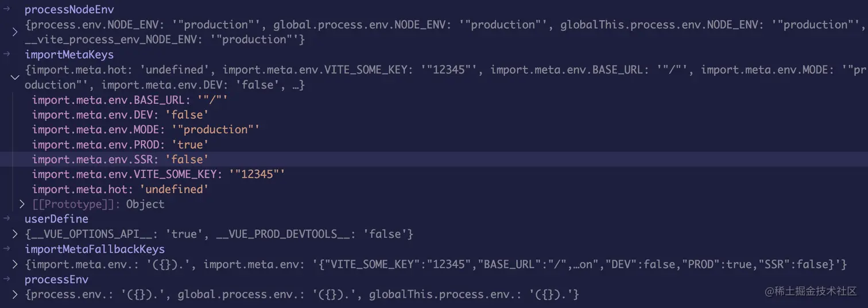Screen dimensions: 868x308
Task: Expand the processNodeEnv object
Action: [15, 32]
